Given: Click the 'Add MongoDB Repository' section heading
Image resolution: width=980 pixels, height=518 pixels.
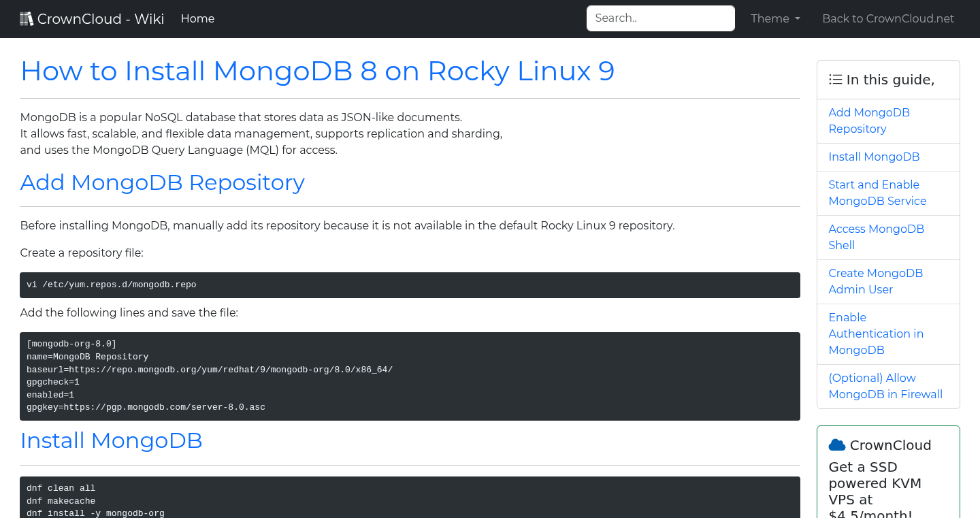Looking at the screenshot, I should click(162, 182).
